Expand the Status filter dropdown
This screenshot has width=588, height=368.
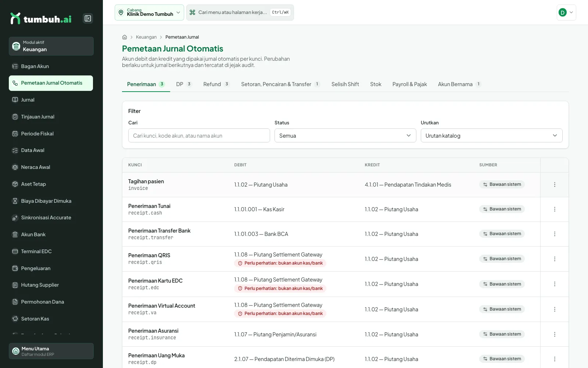pos(345,135)
